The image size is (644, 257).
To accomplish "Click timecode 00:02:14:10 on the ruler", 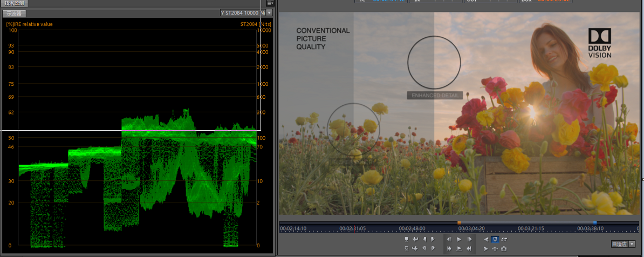I will (x=292, y=228).
